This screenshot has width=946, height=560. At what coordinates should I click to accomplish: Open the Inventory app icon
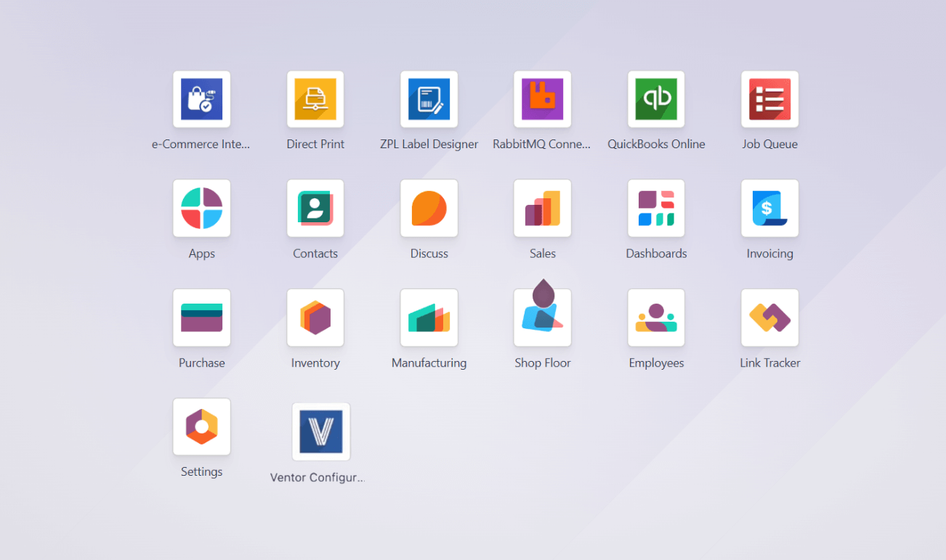(x=315, y=317)
